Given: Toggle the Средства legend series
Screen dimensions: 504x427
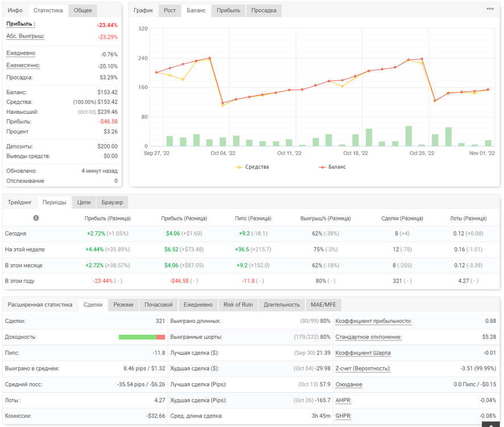Looking at the screenshot, I should click(x=253, y=167).
